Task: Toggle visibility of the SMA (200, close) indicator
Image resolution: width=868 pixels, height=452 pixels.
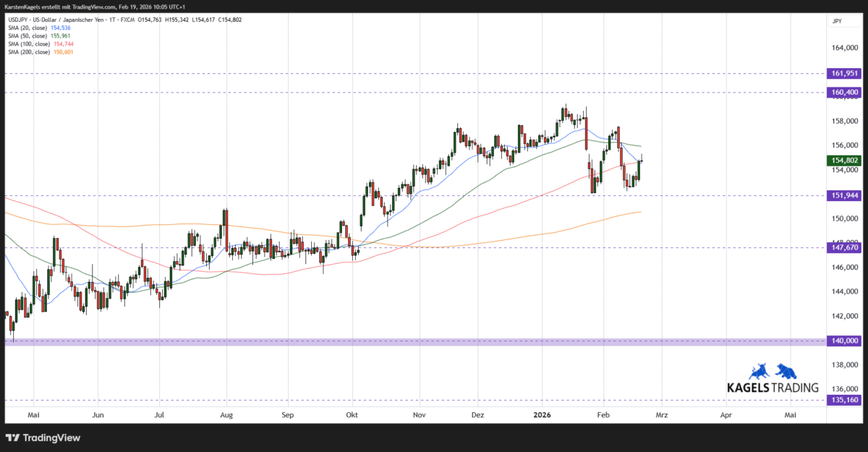Action: tap(29, 51)
